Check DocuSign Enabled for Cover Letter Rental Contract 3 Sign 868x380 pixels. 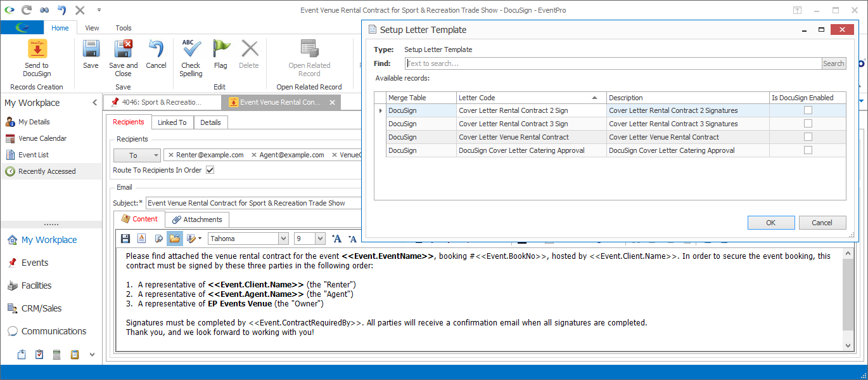[x=808, y=124]
